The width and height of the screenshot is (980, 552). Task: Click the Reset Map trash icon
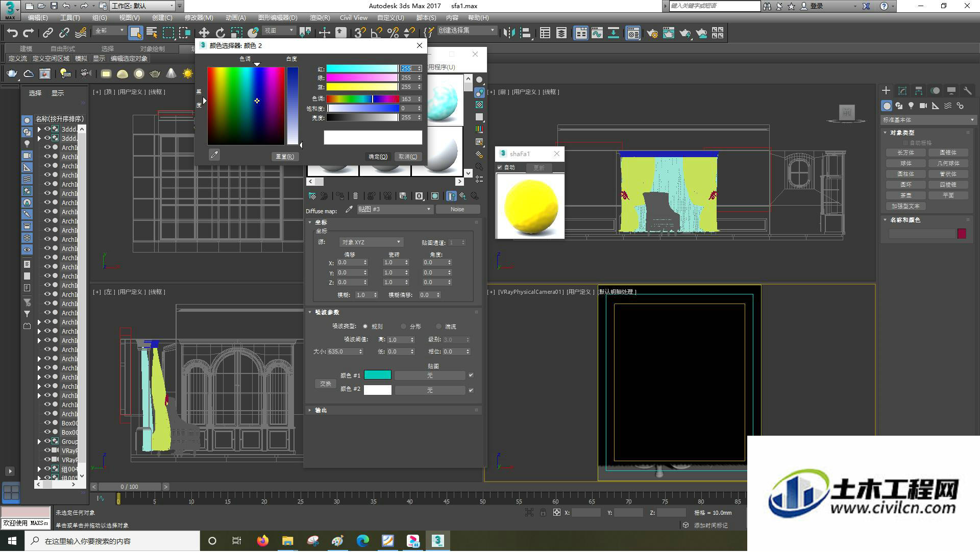point(356,196)
